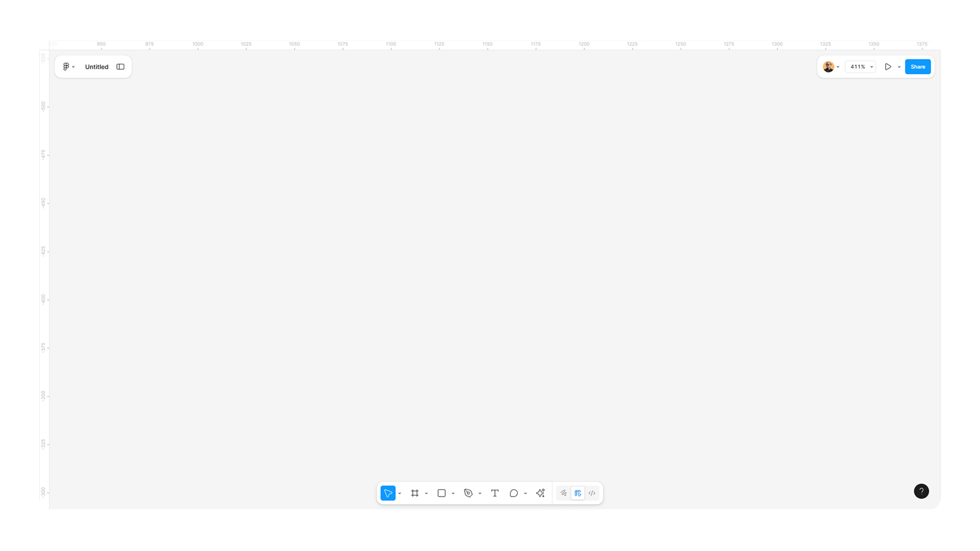Select the Frame tool
This screenshot has width=980, height=551.
click(415, 493)
